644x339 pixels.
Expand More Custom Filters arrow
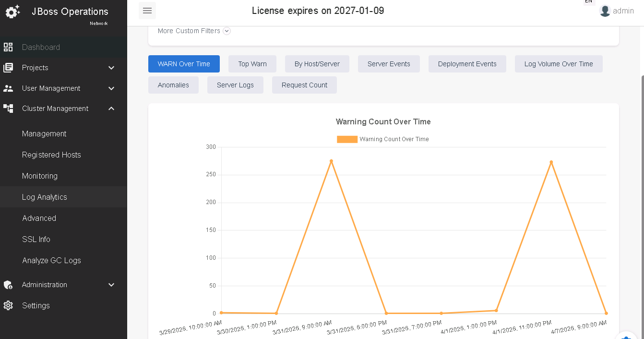point(227,31)
